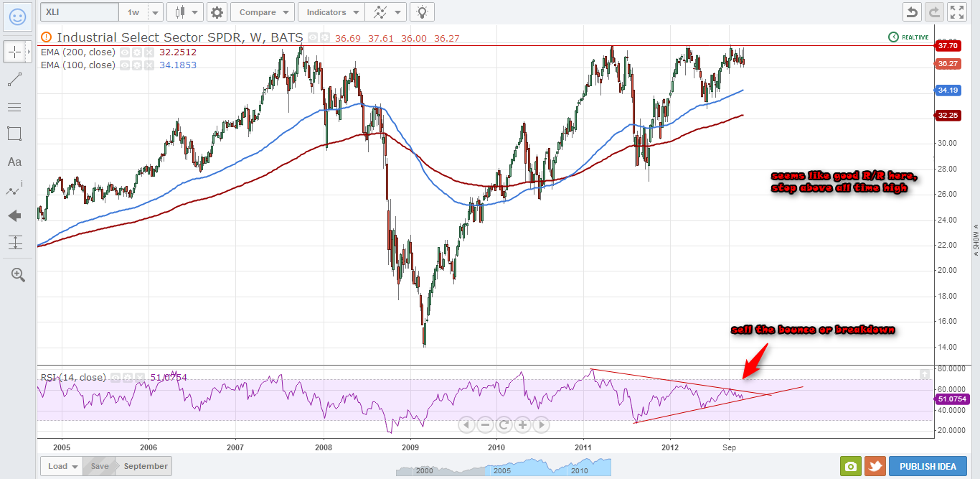980x479 pixels.
Task: Open the drawing templates dropdown next to Indicators
Action: point(385,12)
